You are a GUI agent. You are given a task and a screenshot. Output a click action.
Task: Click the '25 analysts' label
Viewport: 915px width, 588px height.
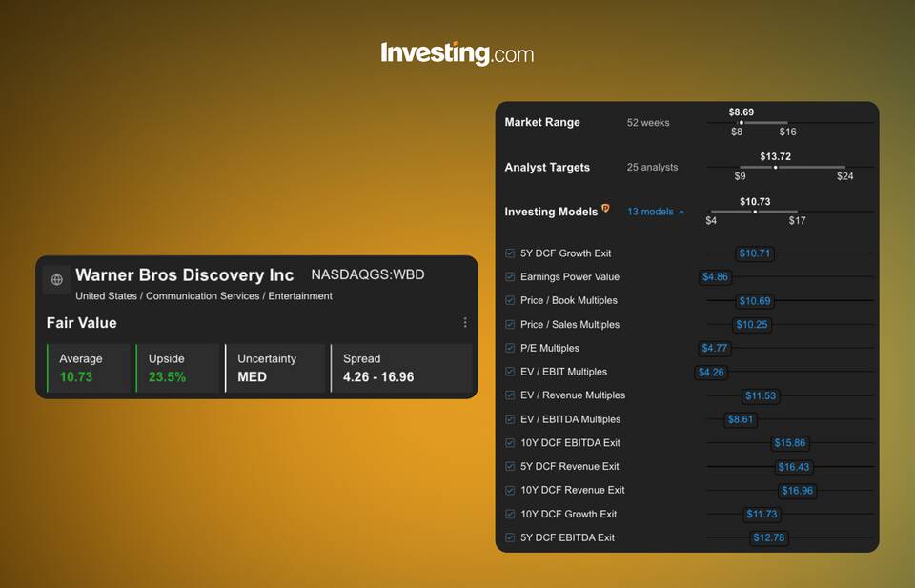tap(652, 168)
